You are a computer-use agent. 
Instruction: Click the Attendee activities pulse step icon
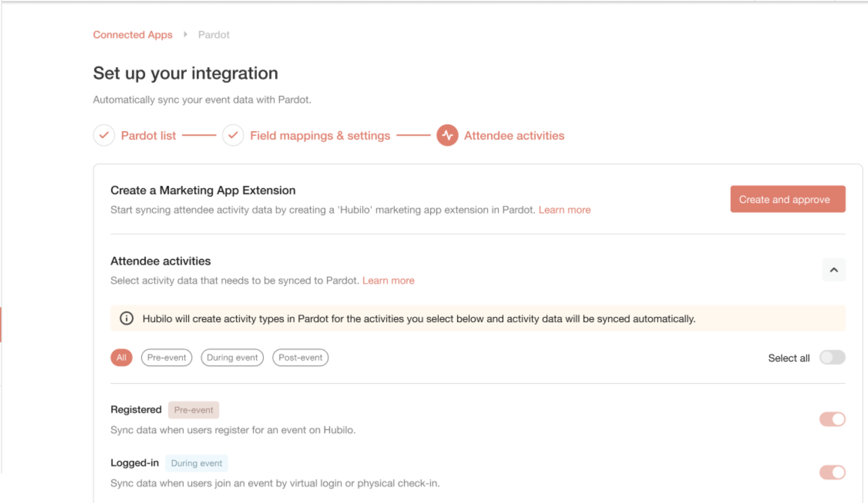(x=447, y=136)
